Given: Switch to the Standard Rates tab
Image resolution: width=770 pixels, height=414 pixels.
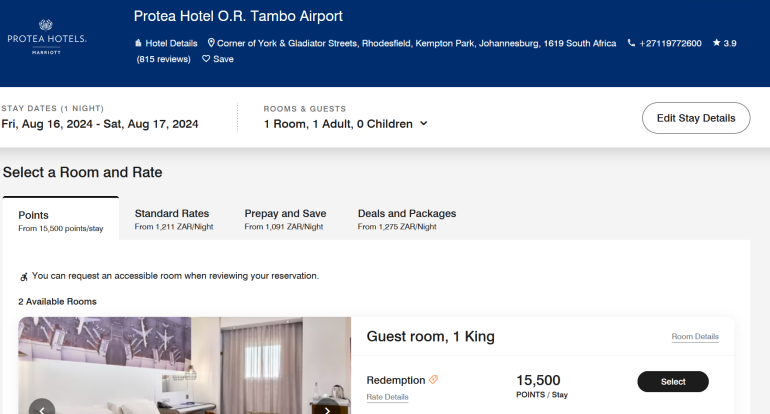Looking at the screenshot, I should [x=172, y=218].
